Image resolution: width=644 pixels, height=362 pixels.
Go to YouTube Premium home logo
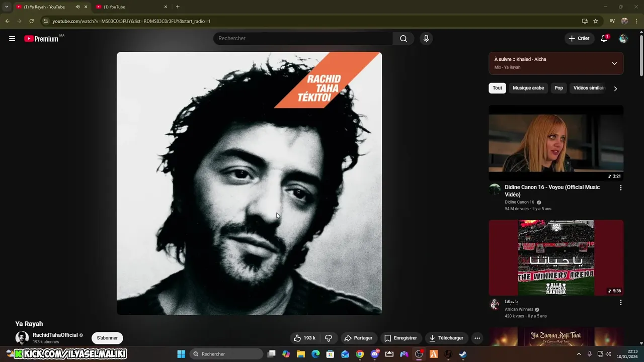[x=41, y=39]
